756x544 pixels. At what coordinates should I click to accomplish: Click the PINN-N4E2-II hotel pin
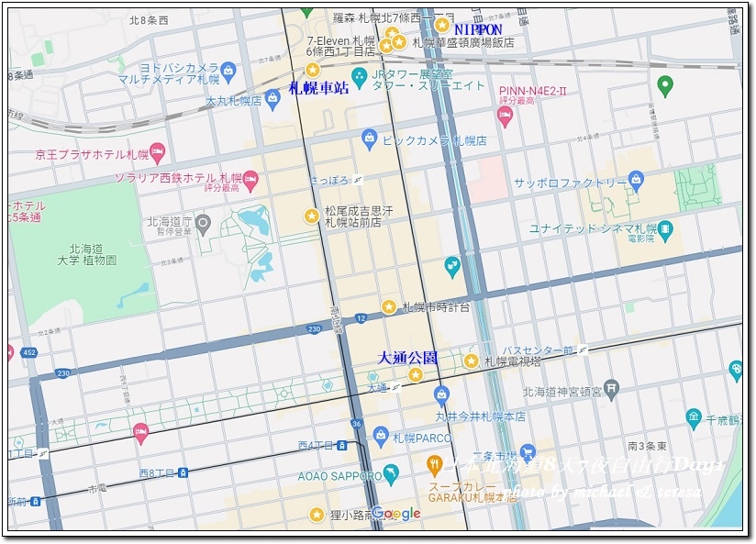[x=505, y=117]
